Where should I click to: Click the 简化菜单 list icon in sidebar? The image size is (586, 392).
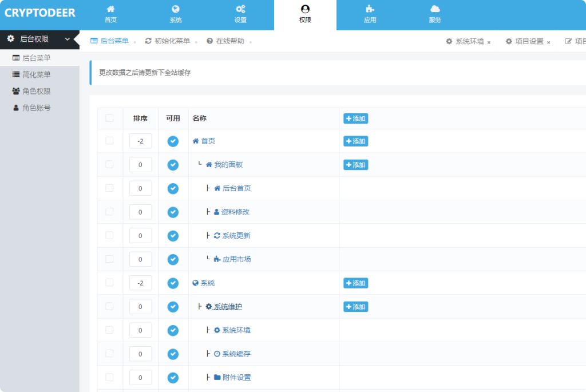(14, 74)
